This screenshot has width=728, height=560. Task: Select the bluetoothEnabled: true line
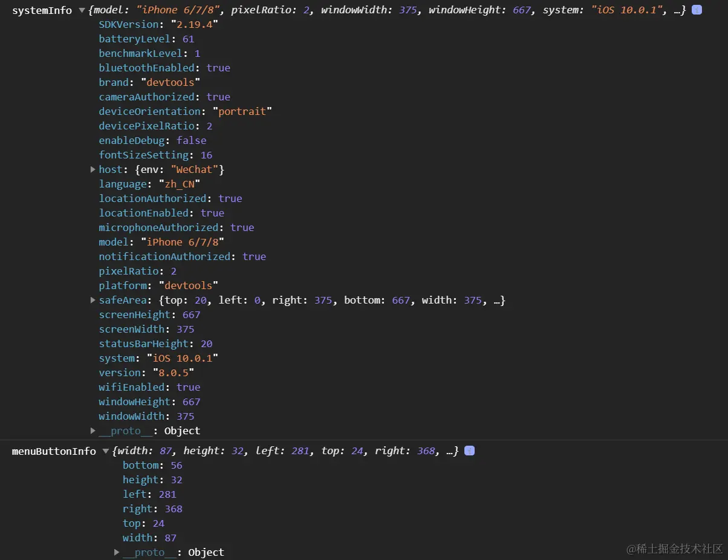(x=164, y=68)
